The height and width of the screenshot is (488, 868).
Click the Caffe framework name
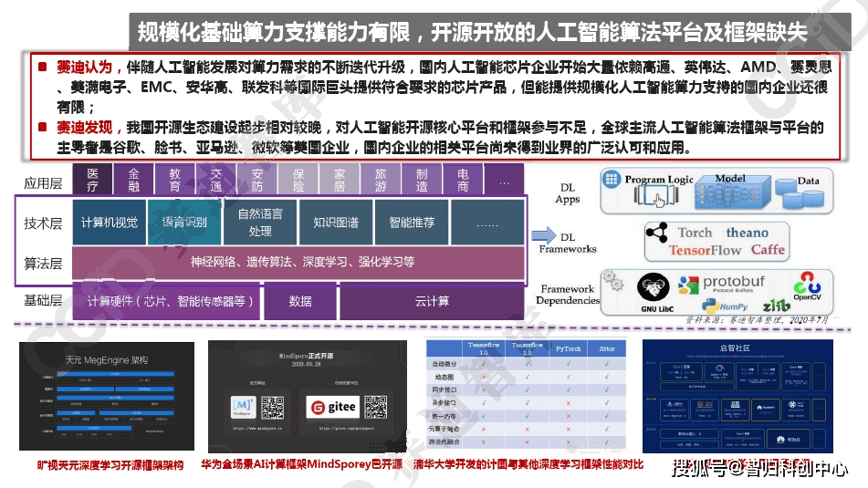(x=768, y=250)
